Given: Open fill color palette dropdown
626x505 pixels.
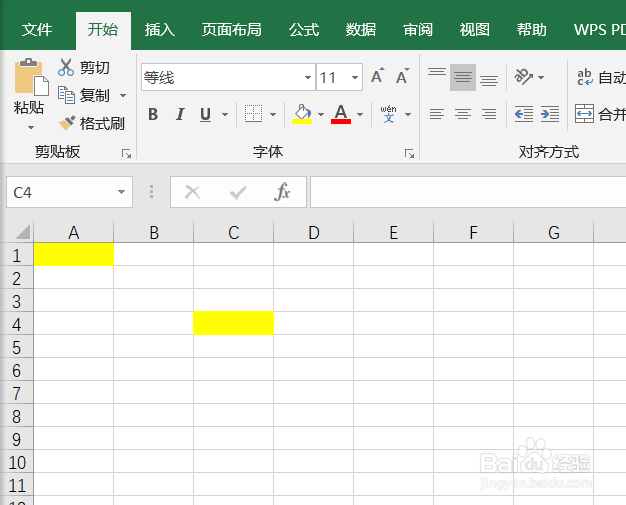Looking at the screenshot, I should [321, 115].
